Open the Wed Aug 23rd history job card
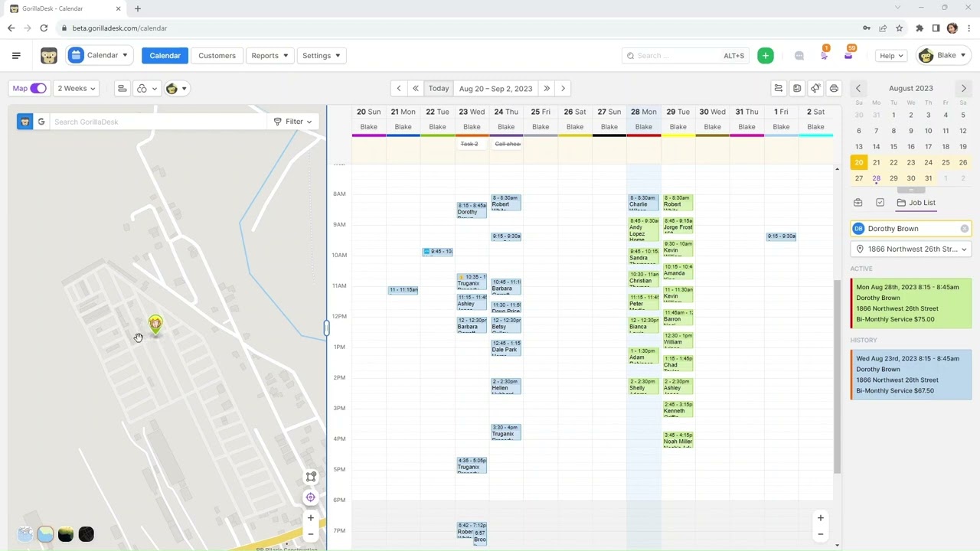The height and width of the screenshot is (551, 980). [x=911, y=374]
